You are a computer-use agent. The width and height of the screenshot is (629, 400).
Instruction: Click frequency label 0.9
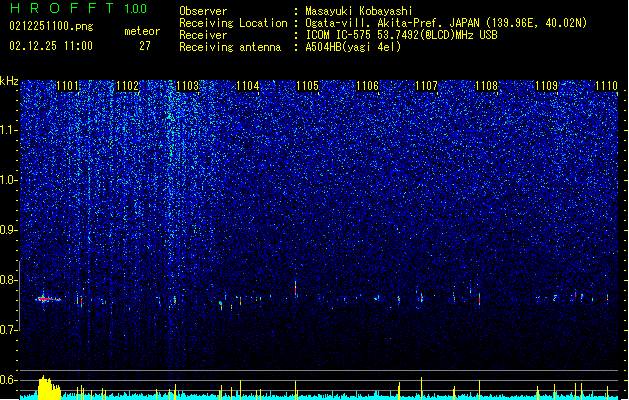(9, 230)
